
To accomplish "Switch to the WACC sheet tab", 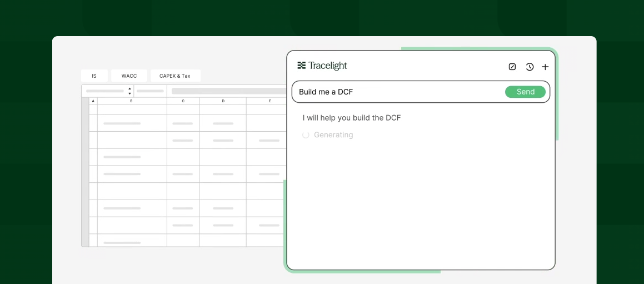I will click(x=129, y=76).
